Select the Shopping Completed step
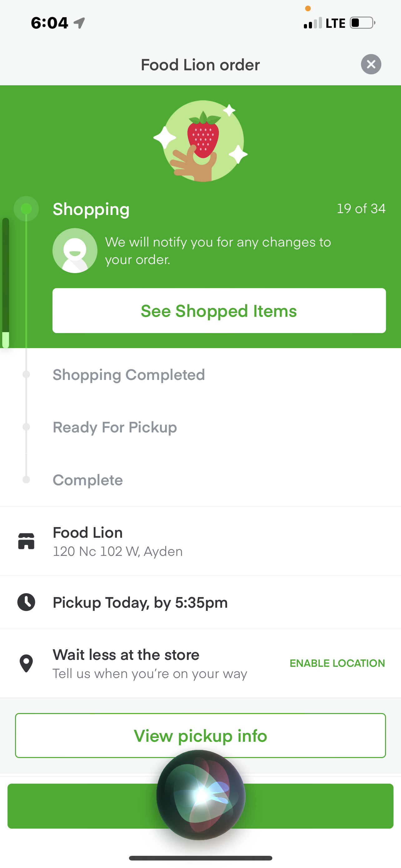This screenshot has width=401, height=868. 129,375
